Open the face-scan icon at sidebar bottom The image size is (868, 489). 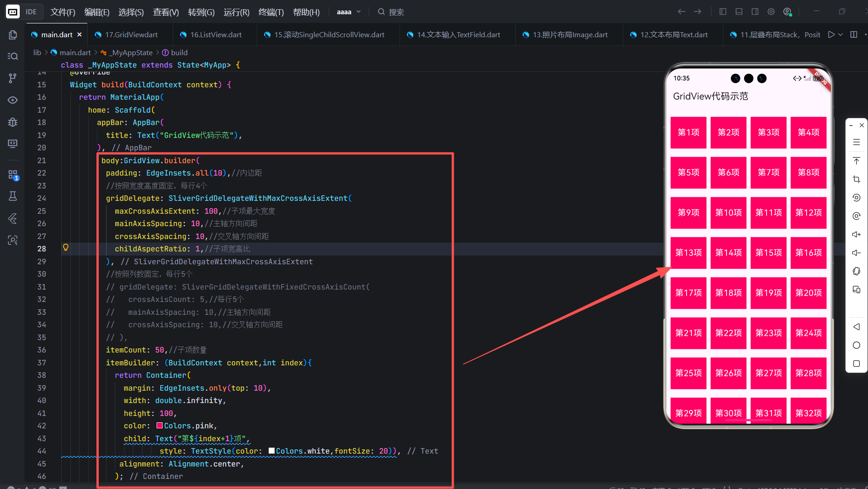tap(13, 240)
